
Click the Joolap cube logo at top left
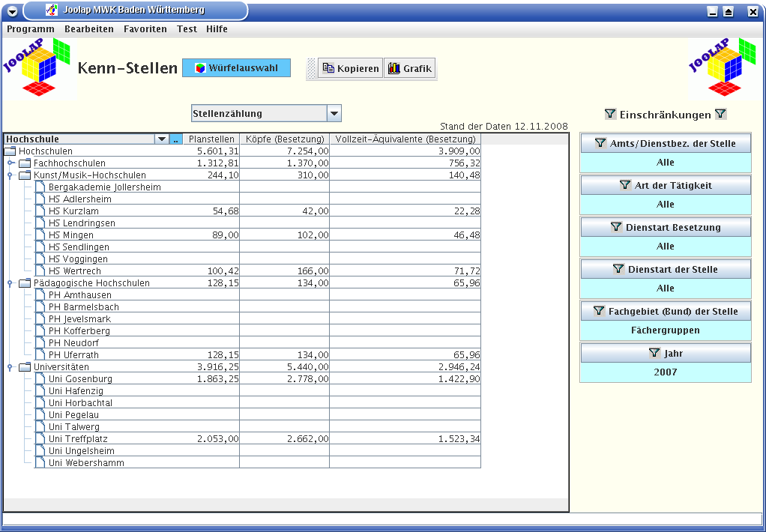[38, 69]
